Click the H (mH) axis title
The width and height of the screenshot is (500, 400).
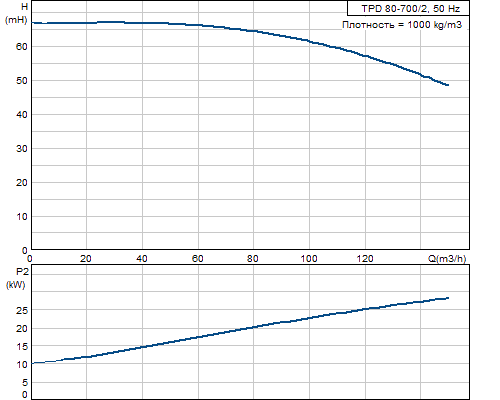coord(16,13)
